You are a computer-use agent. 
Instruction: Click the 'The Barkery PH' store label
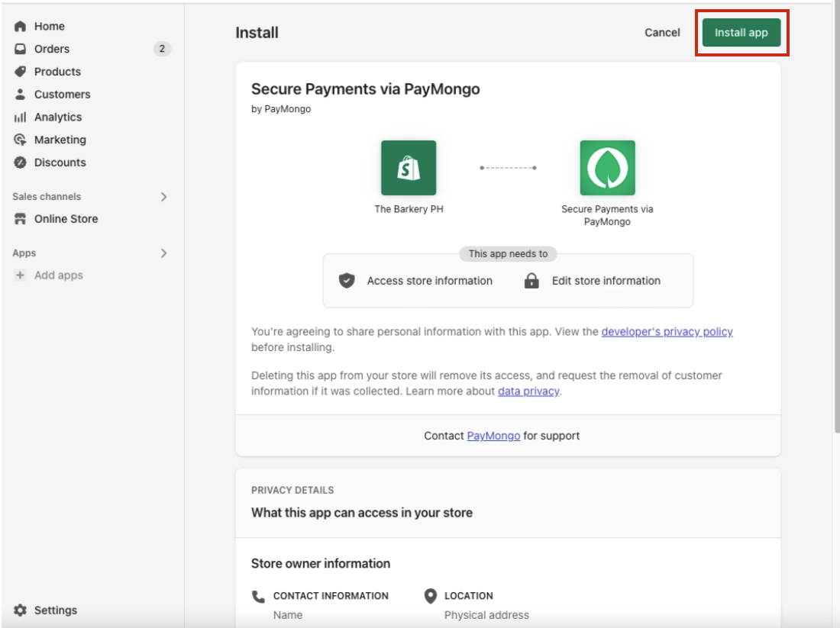409,209
